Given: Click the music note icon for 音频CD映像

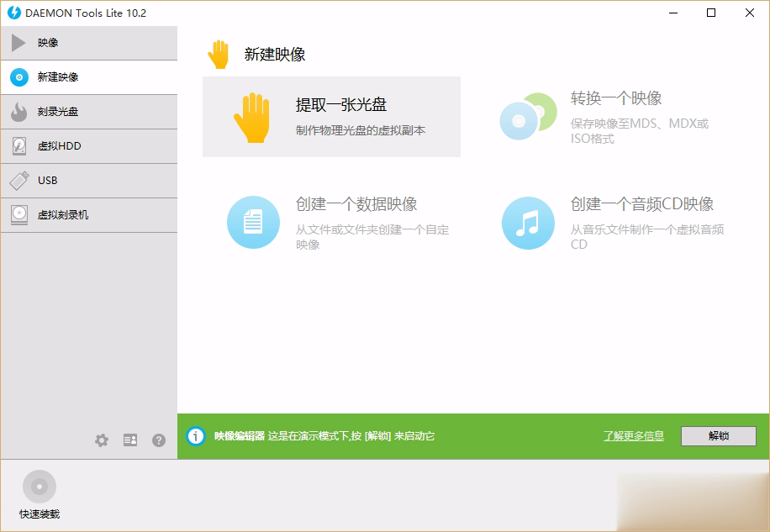Looking at the screenshot, I should click(x=529, y=224).
